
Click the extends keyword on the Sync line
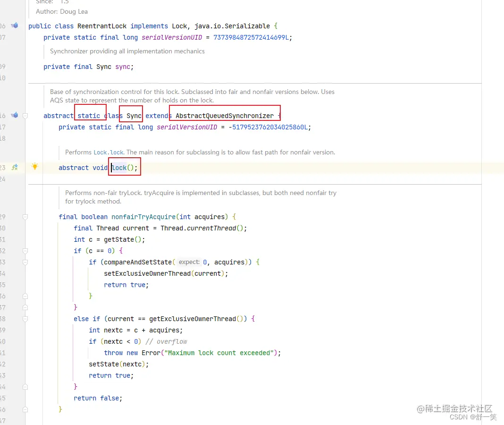coord(159,116)
